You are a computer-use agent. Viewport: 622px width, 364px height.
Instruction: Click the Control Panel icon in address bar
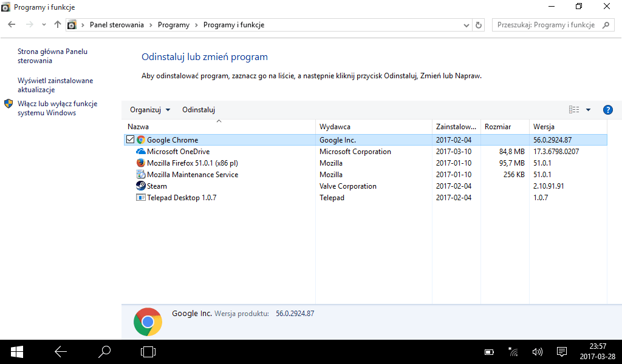(72, 25)
